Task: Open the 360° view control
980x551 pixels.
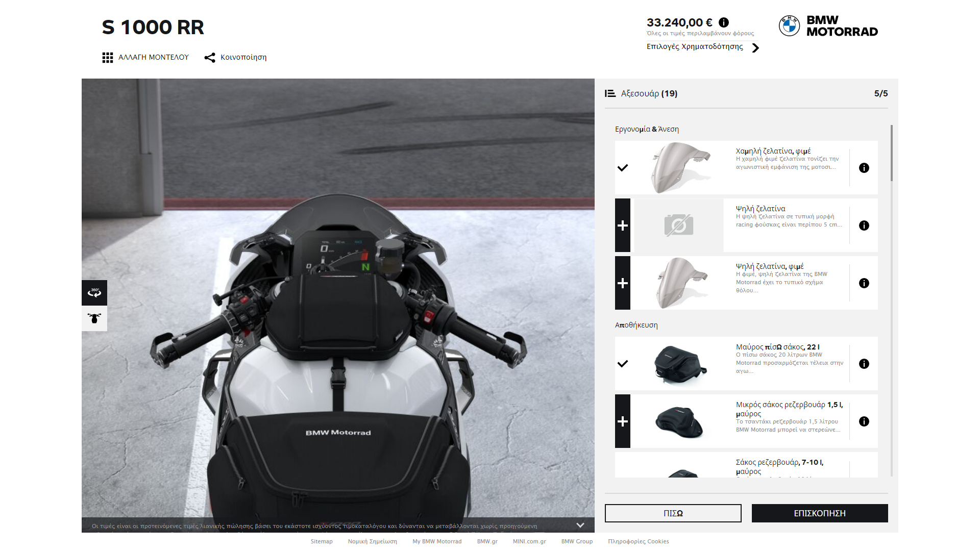Action: tap(94, 292)
